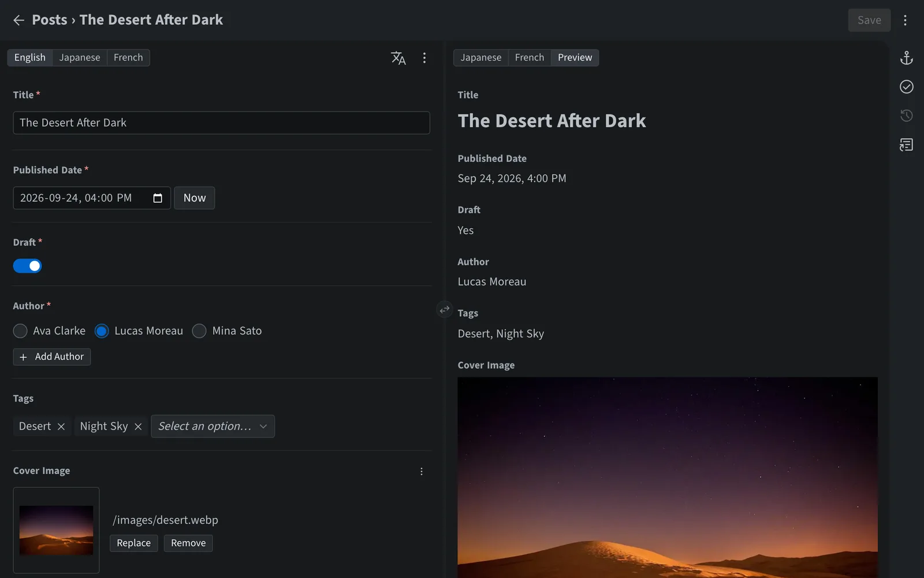The image size is (924, 578).
Task: Click the large preview cover image
Action: (668, 477)
